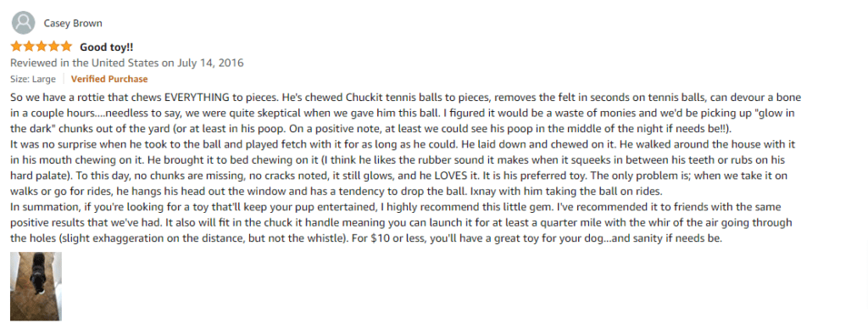Viewport: 868px width, 324px height.
Task: Click Casey Brown's profile avatar icon
Action: [23, 23]
